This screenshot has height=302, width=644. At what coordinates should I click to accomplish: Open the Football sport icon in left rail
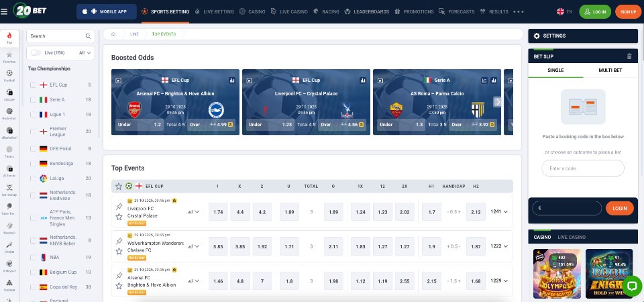[x=9, y=74]
